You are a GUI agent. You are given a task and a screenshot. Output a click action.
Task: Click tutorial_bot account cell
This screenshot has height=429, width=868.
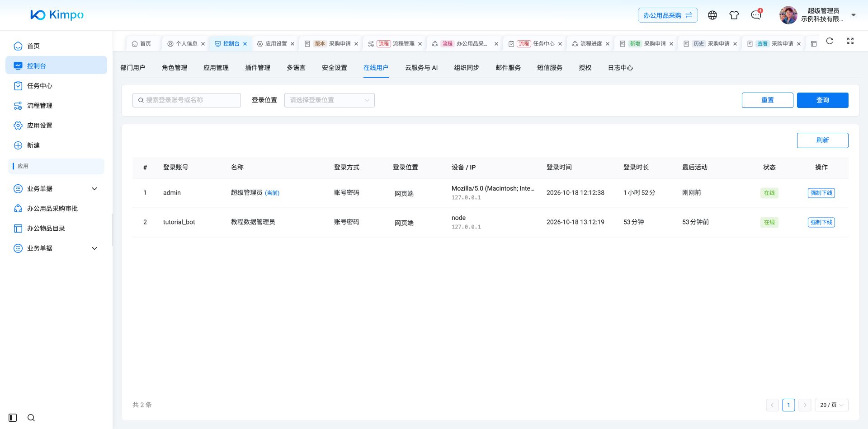[179, 222]
